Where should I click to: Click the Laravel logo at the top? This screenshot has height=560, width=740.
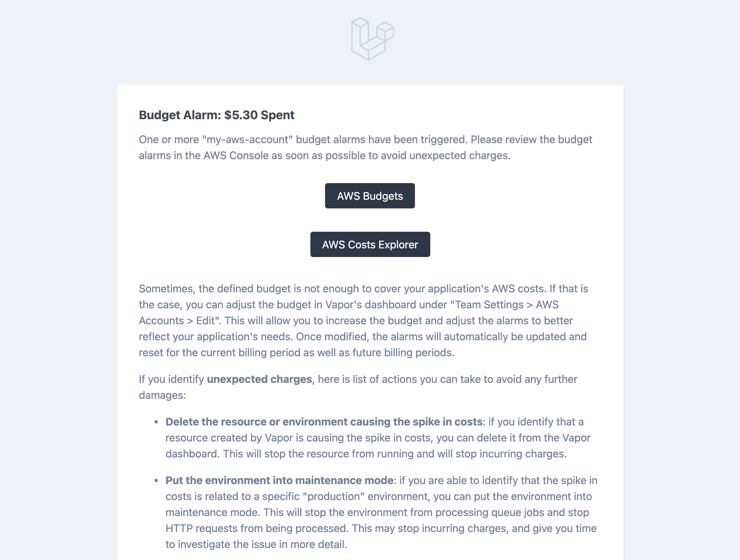coord(372,39)
